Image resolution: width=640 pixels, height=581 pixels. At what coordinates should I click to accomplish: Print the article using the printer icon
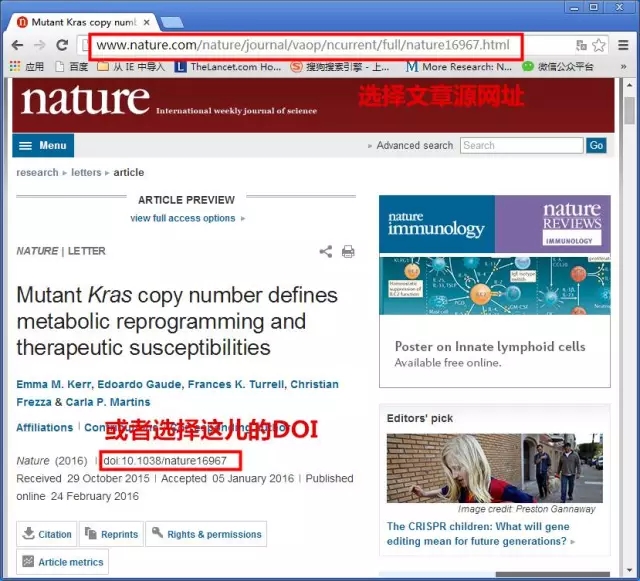pyautogui.click(x=348, y=252)
